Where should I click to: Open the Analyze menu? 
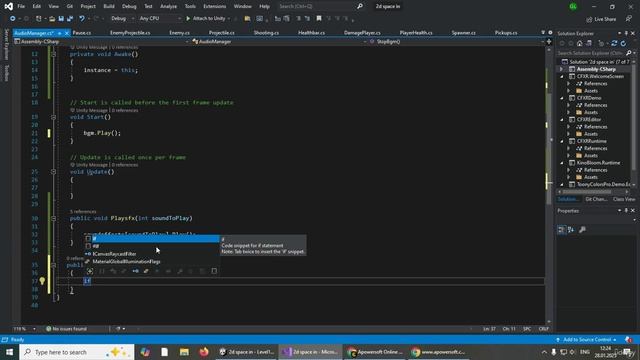tap(168, 7)
